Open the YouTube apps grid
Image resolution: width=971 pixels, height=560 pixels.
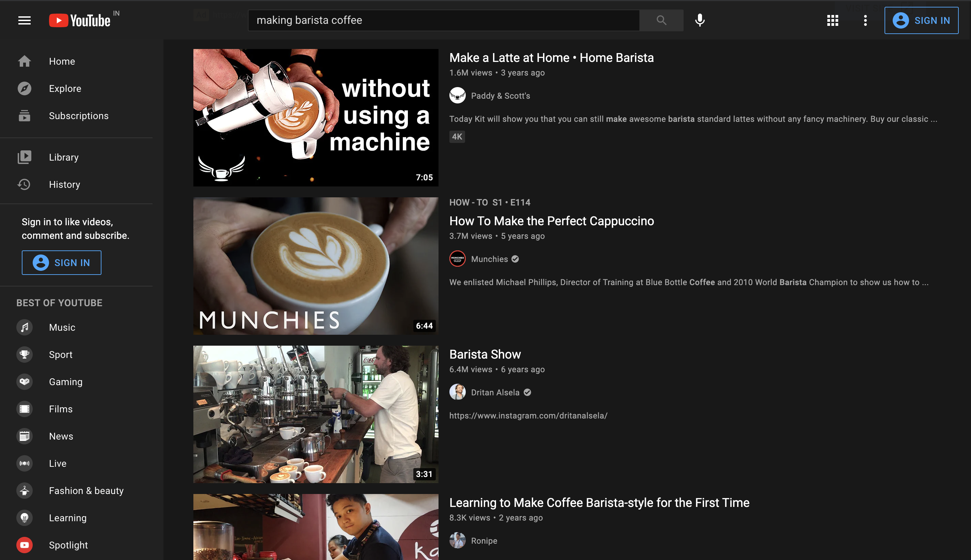tap(832, 20)
